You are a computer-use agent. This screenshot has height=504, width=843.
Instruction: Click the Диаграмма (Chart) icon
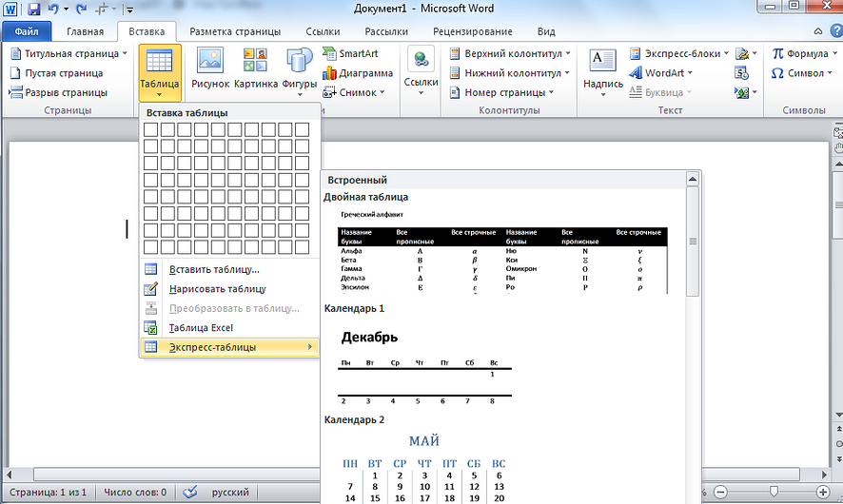(x=357, y=73)
